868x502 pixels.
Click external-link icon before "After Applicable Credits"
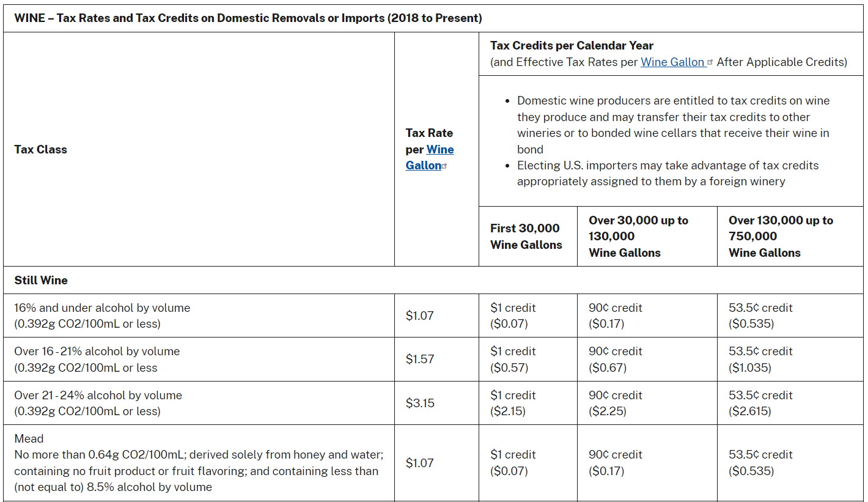pos(710,62)
